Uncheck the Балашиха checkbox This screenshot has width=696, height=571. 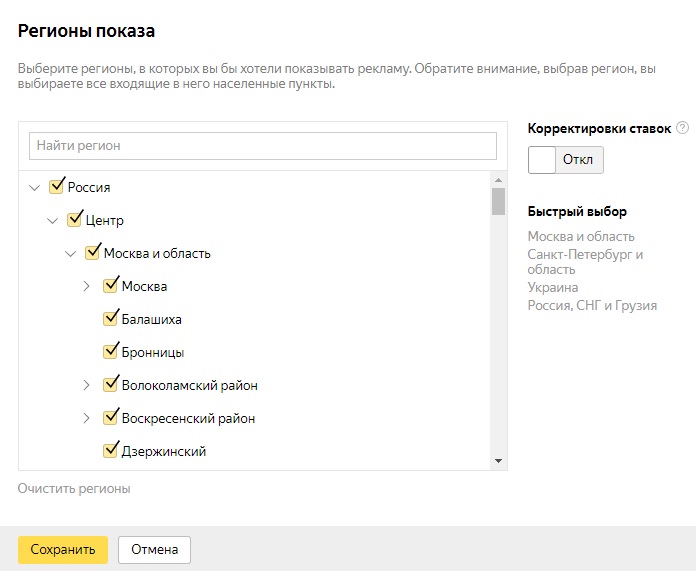111,318
